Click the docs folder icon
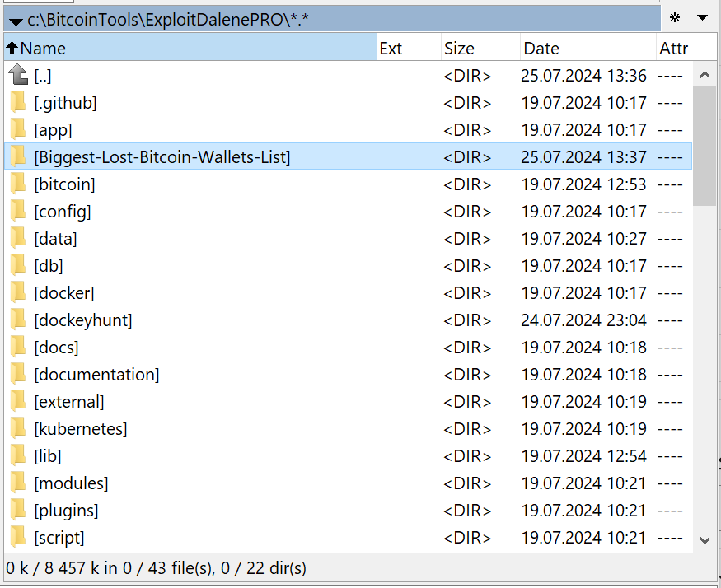The width and height of the screenshot is (721, 588). (x=18, y=347)
